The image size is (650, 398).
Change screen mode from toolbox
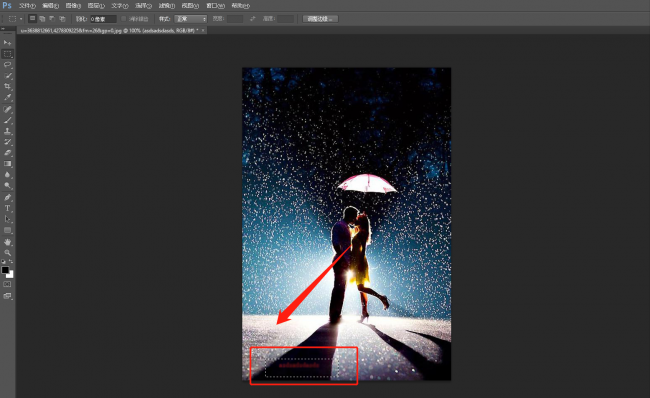[x=7, y=296]
